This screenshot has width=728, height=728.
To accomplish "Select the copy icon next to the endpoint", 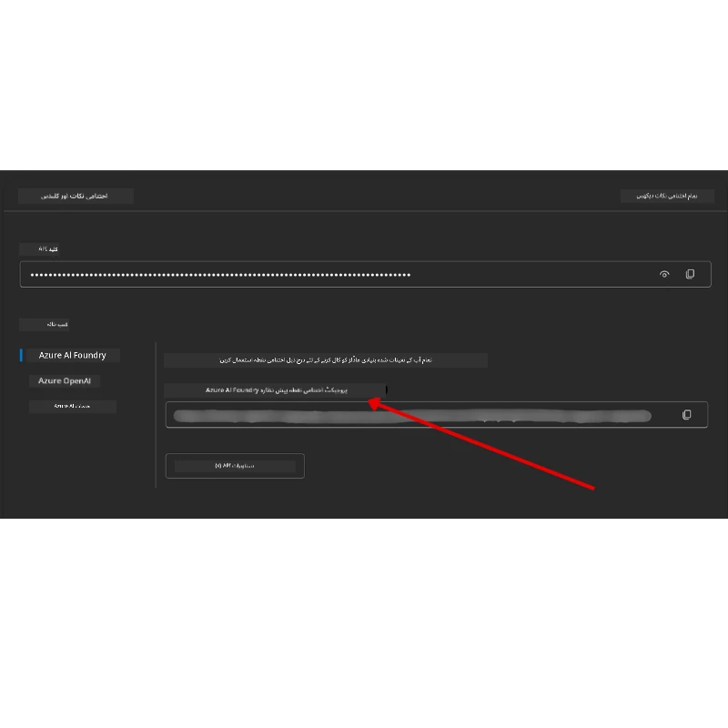I will click(x=688, y=413).
